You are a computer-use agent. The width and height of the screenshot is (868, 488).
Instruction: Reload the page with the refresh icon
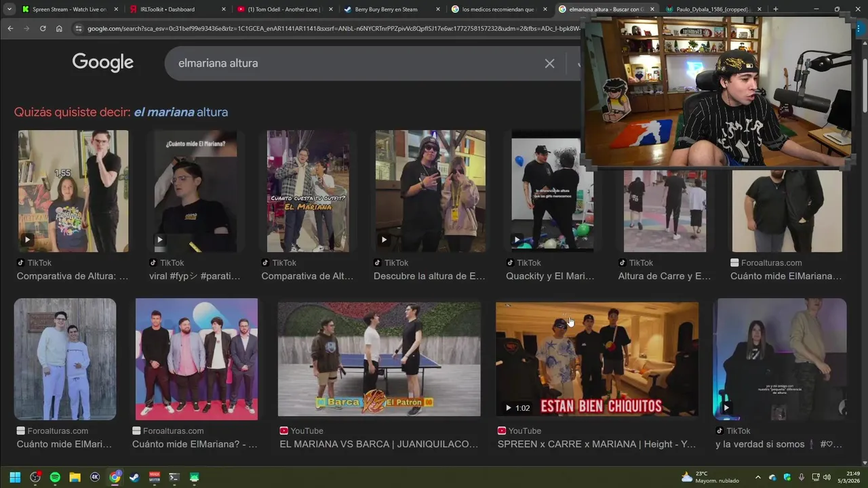(x=43, y=28)
